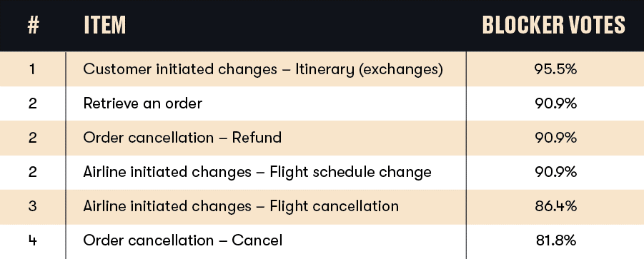This screenshot has width=644, height=259.
Task: Click rank number 2 beside Order cancellation – Refund
Action: coord(32,138)
